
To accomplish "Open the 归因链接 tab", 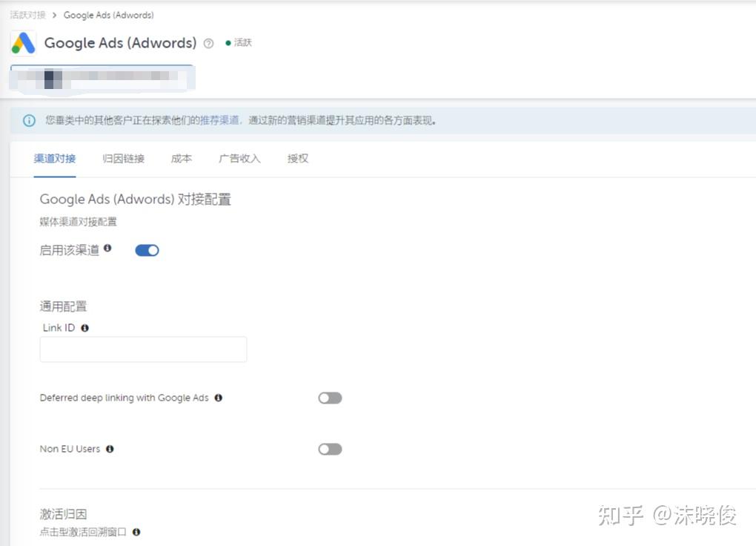I will 124,158.
